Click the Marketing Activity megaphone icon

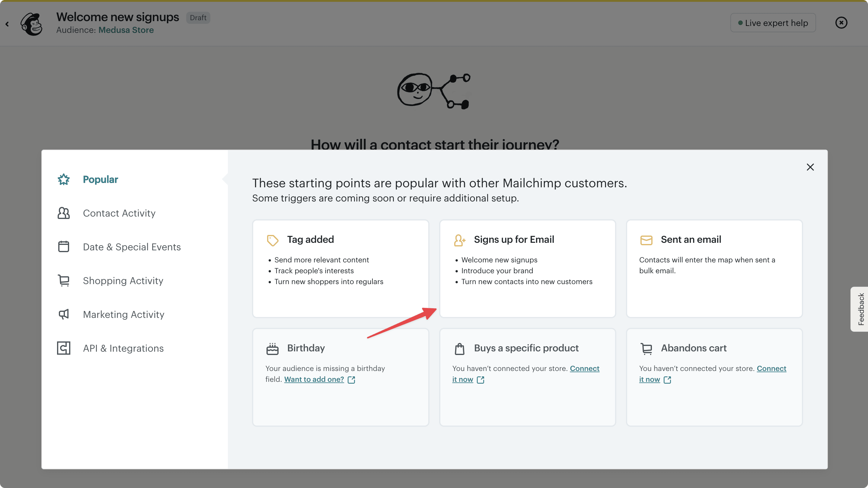[64, 314]
